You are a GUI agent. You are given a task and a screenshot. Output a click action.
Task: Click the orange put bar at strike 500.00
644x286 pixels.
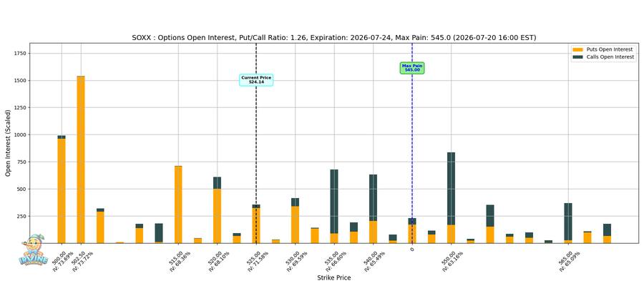click(x=62, y=191)
